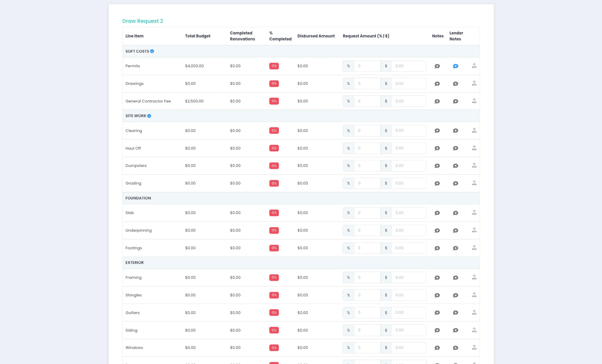Upload file for Dumpsters row
The image size is (602, 364).
(x=474, y=165)
